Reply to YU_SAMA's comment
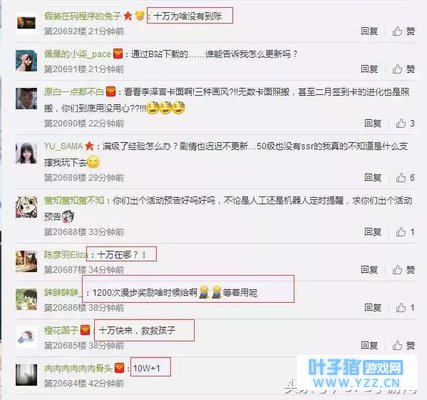 373,178
